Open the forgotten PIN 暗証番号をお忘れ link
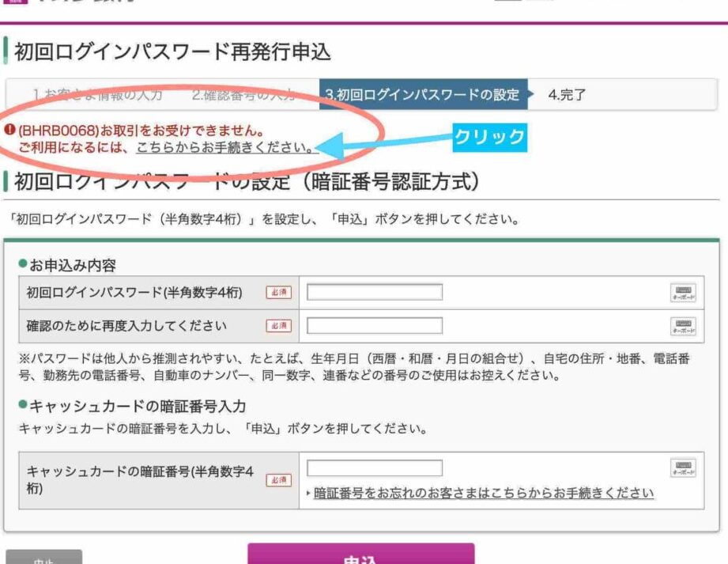The width and height of the screenshot is (728, 564). [x=484, y=493]
